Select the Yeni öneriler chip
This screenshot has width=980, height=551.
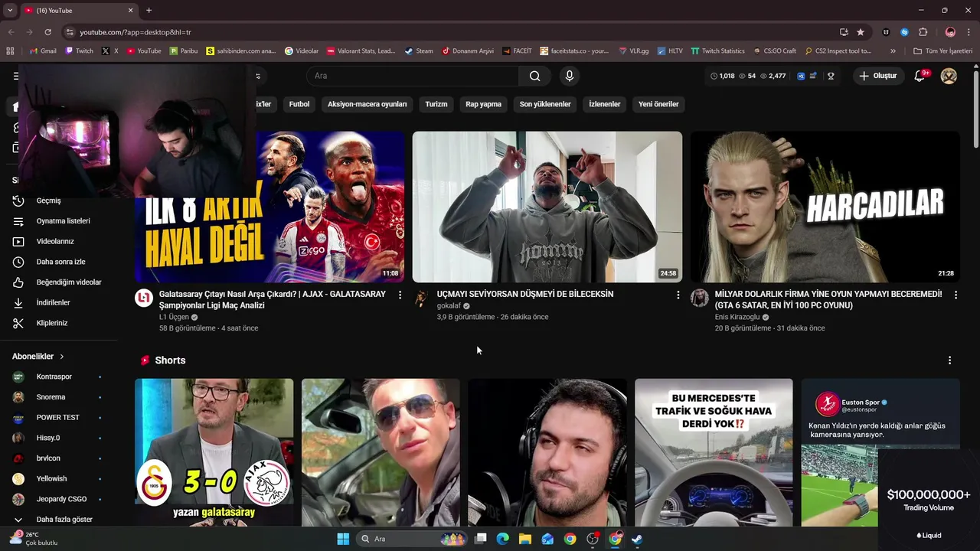pyautogui.click(x=658, y=104)
